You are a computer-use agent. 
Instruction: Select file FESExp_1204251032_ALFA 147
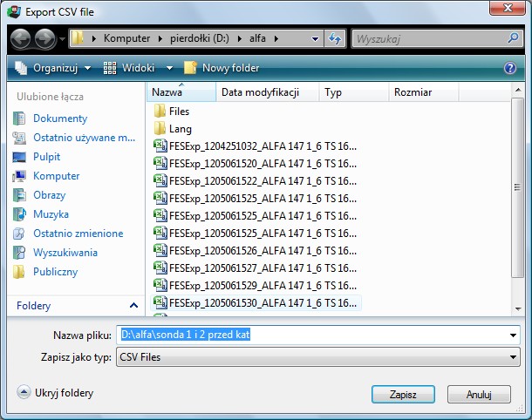click(256, 146)
